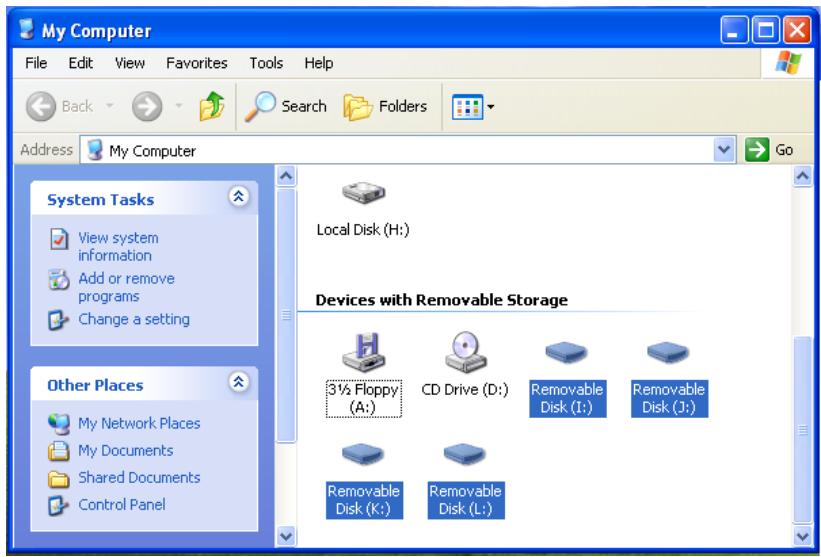Click the Back arrow icon
Image resolution: width=821 pixels, height=557 pixels.
point(41,106)
